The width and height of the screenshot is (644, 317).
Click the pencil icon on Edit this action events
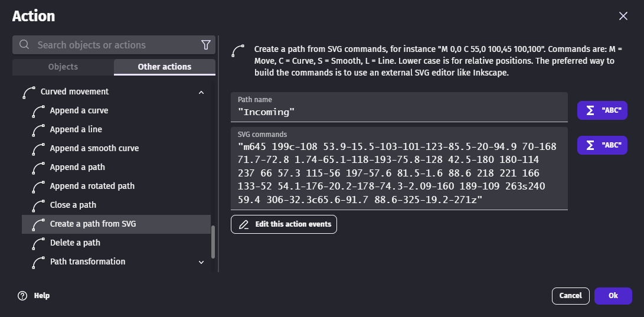tap(243, 224)
